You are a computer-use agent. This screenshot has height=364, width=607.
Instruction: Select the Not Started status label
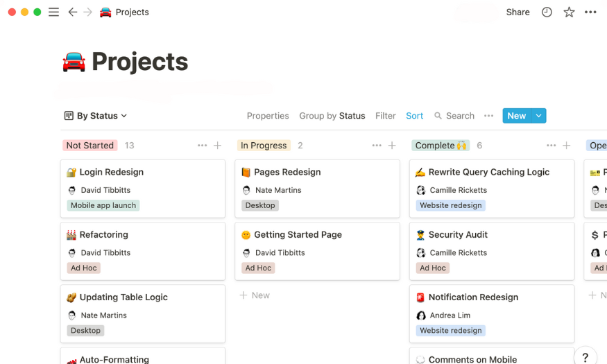(x=89, y=146)
